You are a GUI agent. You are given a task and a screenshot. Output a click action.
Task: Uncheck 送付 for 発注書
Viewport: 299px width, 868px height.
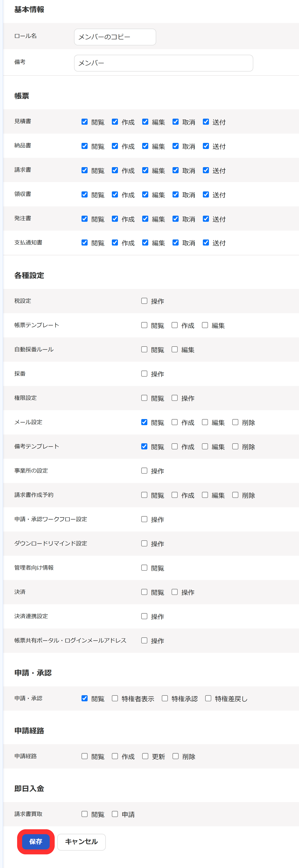[x=206, y=219]
